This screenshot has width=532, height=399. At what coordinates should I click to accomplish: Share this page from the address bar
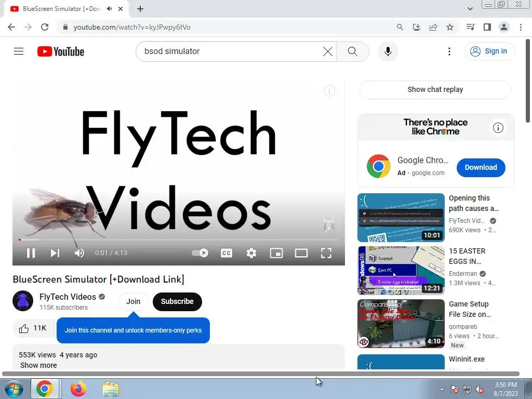(x=433, y=27)
